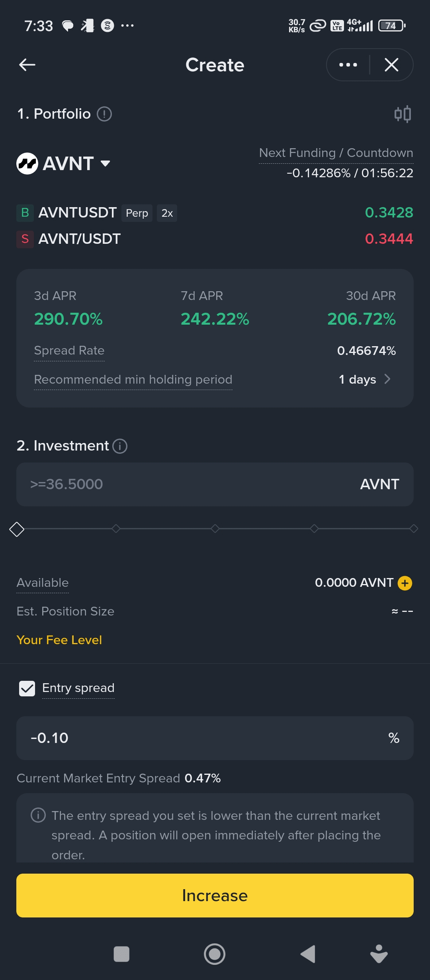Uncheck the Entry spread checkbox
430x980 pixels.
(27, 688)
